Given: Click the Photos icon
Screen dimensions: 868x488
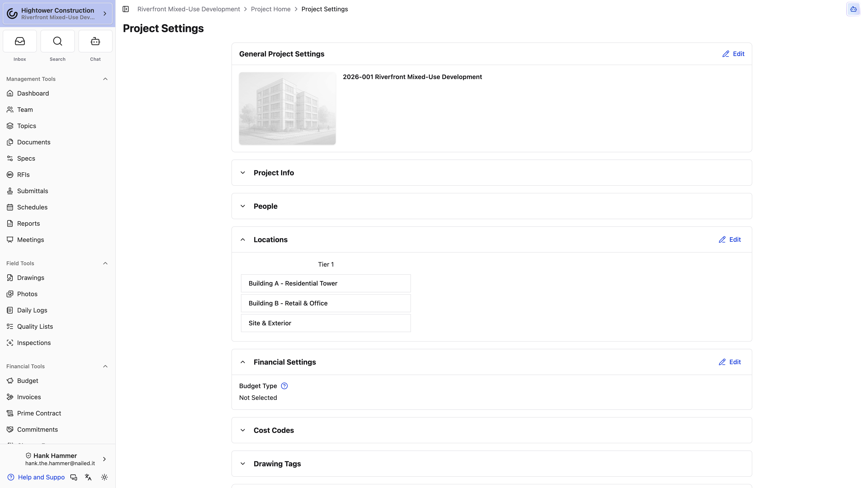Looking at the screenshot, I should click(10, 294).
